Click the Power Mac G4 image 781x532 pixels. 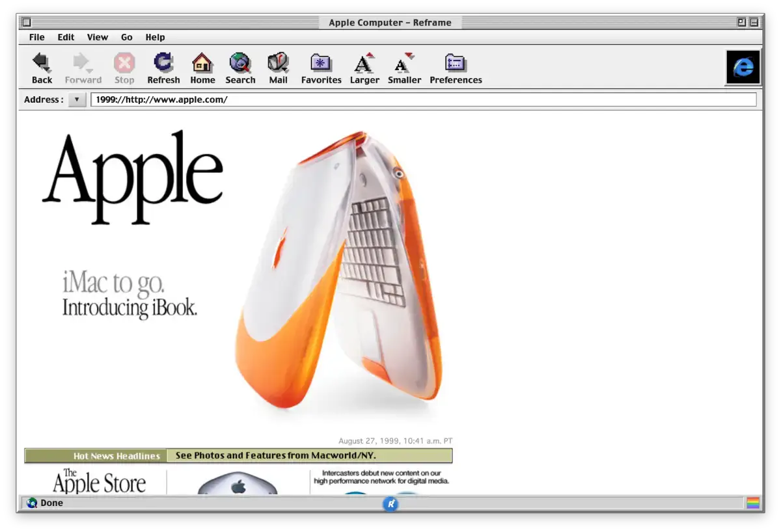238,485
